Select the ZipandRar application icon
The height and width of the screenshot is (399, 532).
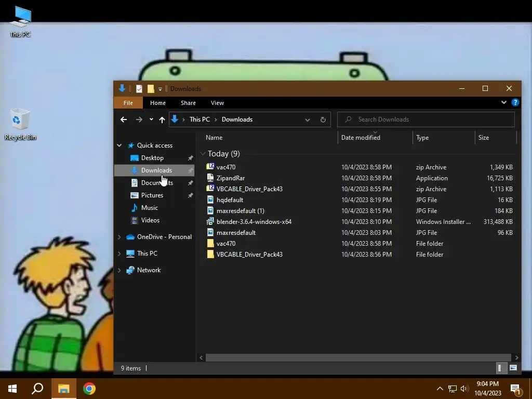coord(210,178)
